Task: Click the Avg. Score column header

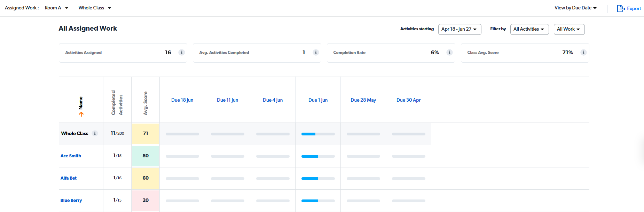Action: (146, 103)
